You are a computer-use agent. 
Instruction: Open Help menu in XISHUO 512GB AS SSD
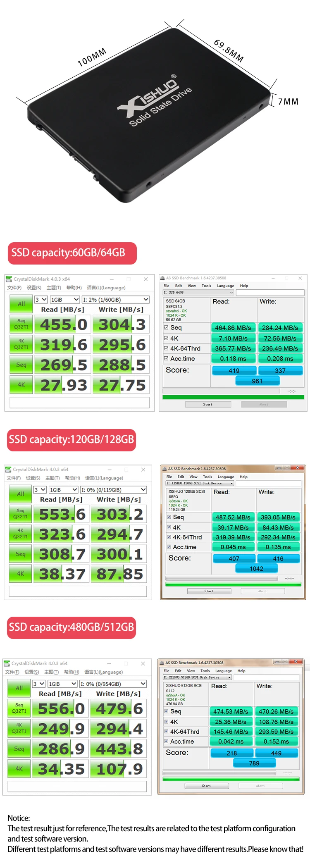[241, 671]
